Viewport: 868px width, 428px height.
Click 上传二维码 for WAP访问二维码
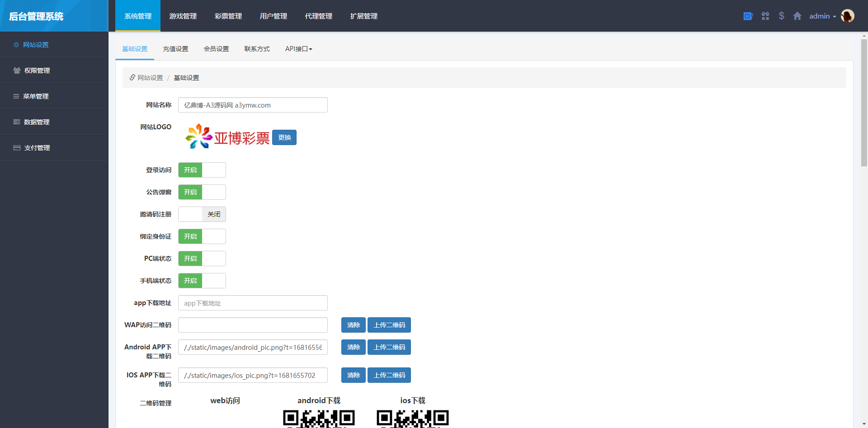[389, 325]
